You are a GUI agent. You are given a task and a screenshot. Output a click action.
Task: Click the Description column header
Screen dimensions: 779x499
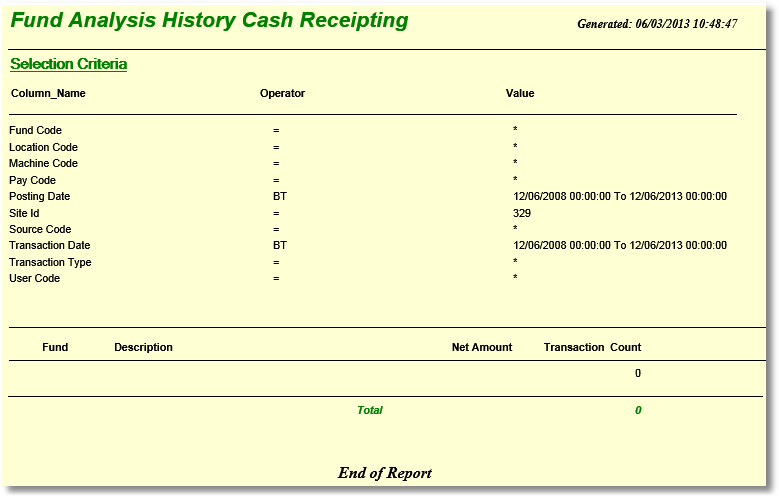(x=143, y=348)
